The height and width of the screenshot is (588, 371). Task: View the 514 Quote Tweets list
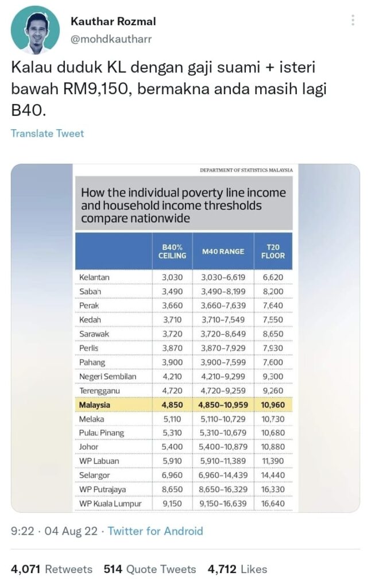pos(150,569)
